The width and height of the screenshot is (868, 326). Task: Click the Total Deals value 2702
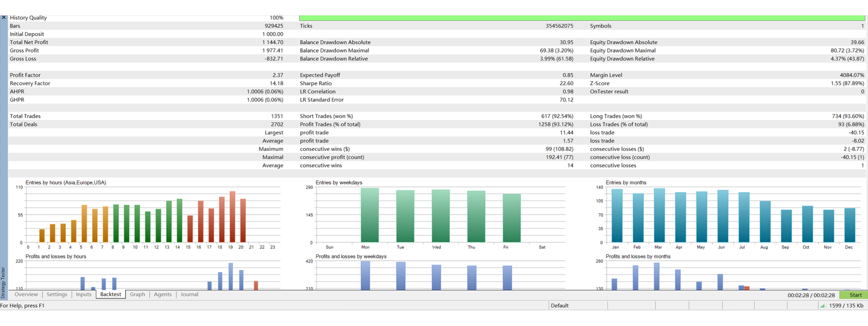coord(277,125)
